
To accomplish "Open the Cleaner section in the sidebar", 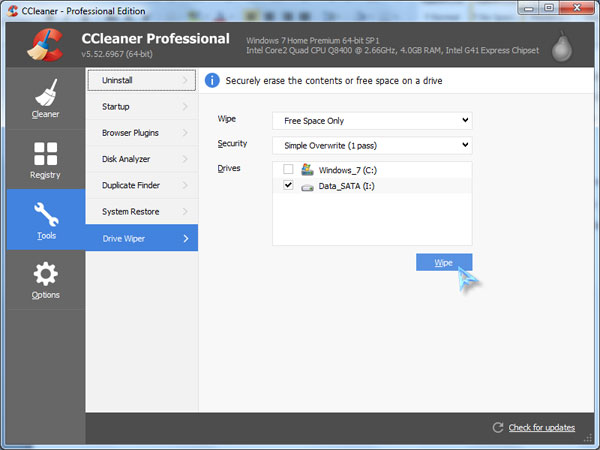I will pyautogui.click(x=46, y=99).
